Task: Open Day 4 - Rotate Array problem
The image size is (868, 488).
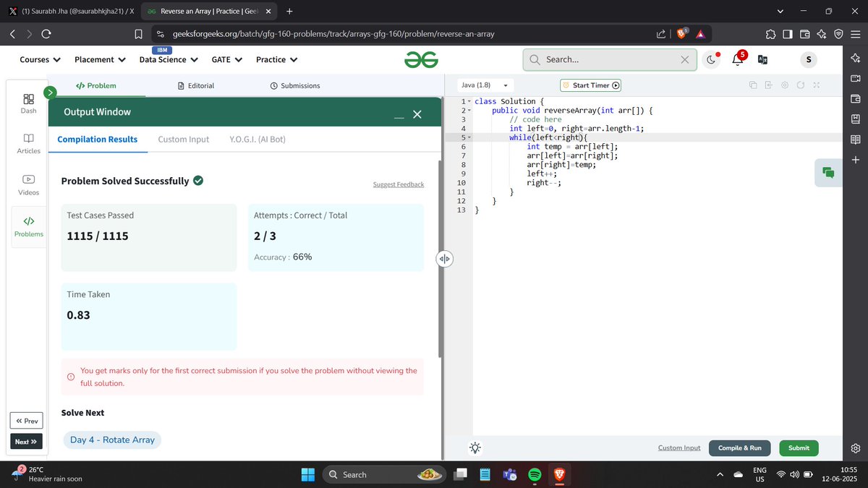Action: (112, 440)
